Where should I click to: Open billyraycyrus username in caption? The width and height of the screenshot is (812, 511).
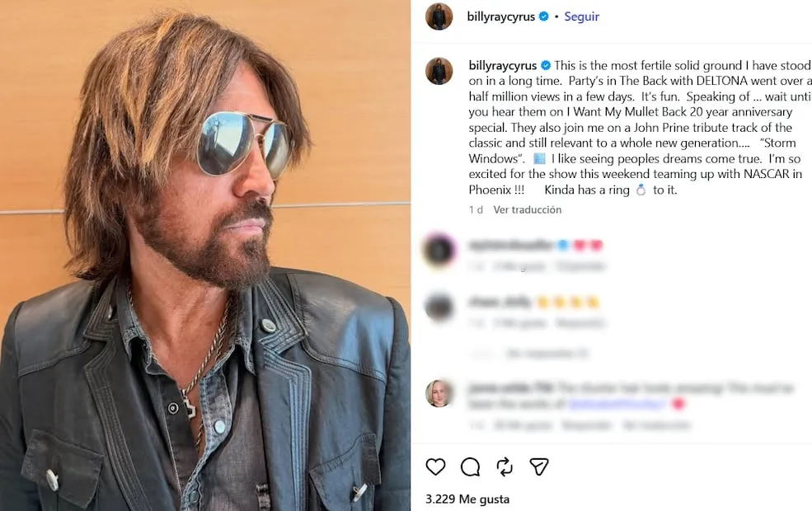click(x=502, y=66)
